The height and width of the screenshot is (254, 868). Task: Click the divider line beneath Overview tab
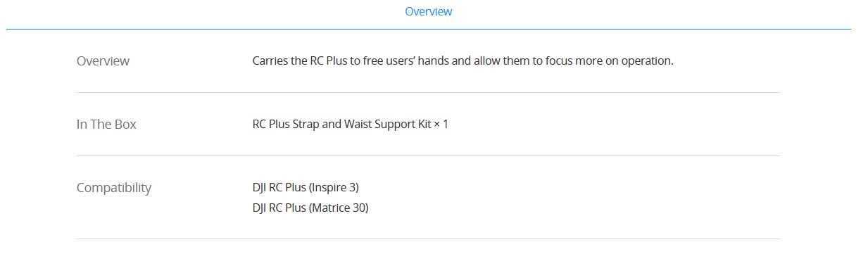428,29
